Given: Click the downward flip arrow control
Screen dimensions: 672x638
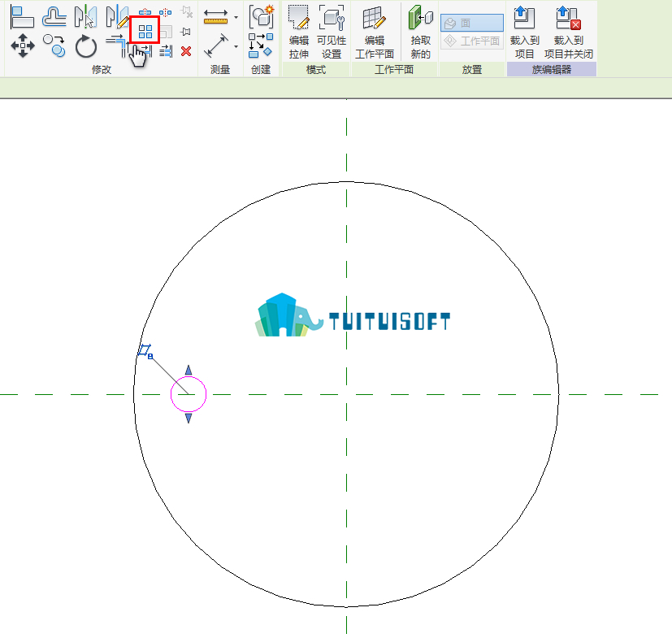Looking at the screenshot, I should click(x=189, y=419).
